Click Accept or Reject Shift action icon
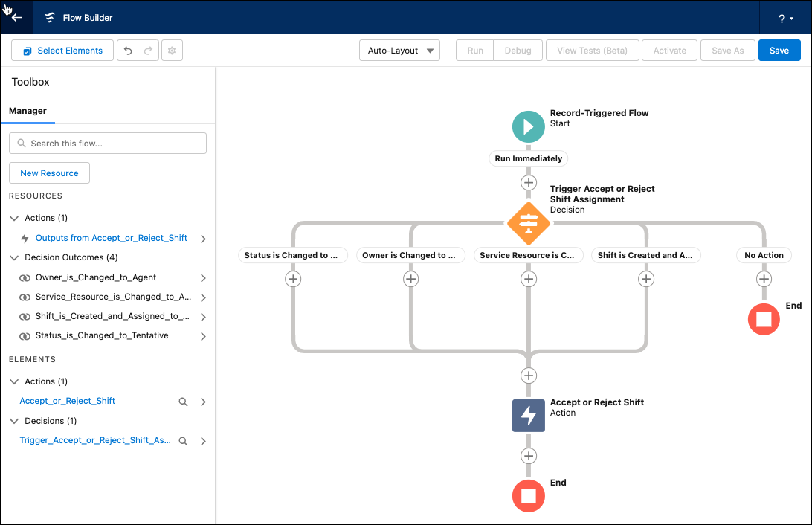This screenshot has width=812, height=525. point(528,415)
